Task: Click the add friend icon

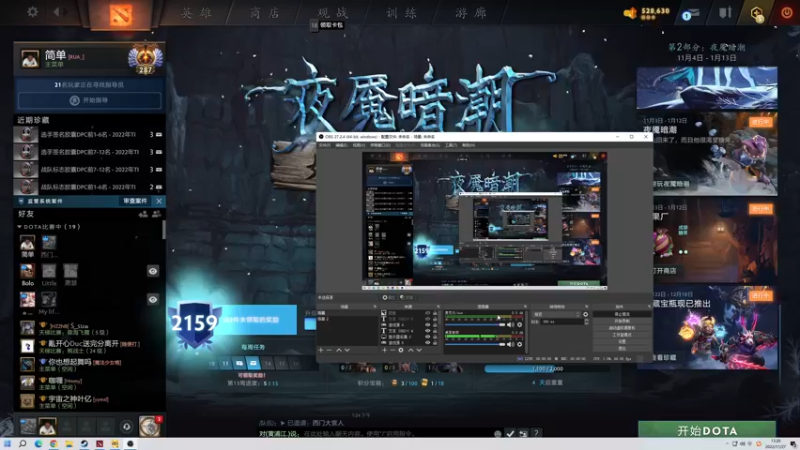Action: pyautogui.click(x=143, y=214)
